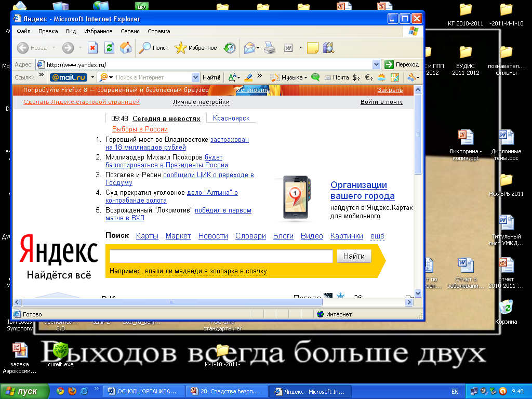This screenshot has height=399, width=532.
Task: Expand Поиск в Интернет combo box arrow
Action: [x=195, y=77]
